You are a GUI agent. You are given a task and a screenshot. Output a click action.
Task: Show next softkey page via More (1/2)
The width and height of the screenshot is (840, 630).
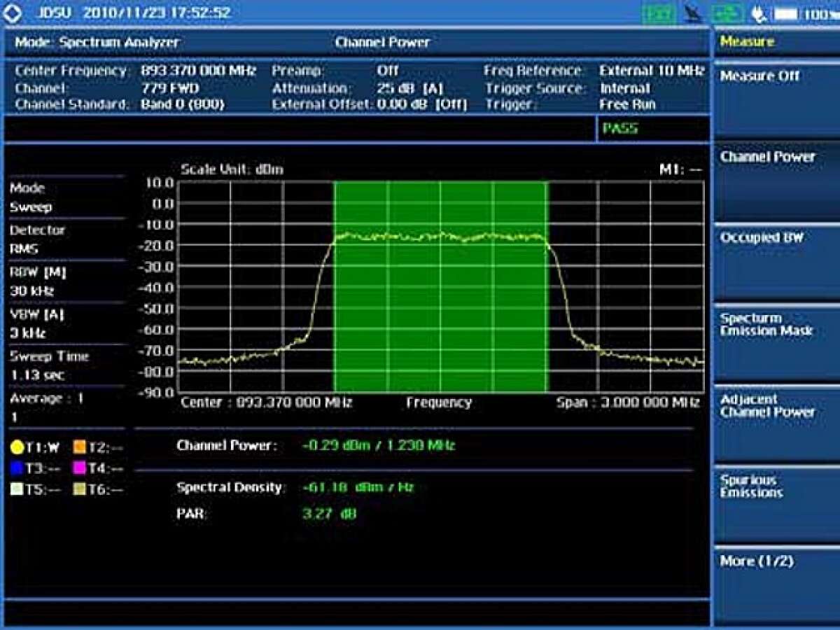(x=776, y=585)
